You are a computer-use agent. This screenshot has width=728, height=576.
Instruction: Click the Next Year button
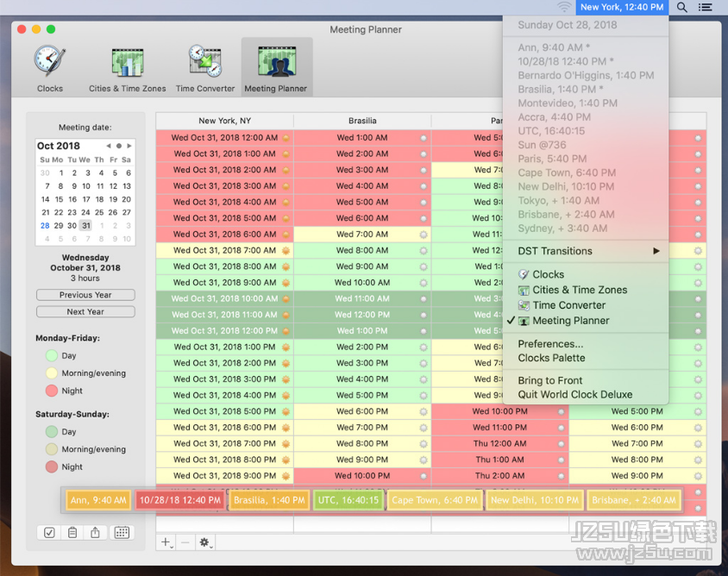pos(85,311)
